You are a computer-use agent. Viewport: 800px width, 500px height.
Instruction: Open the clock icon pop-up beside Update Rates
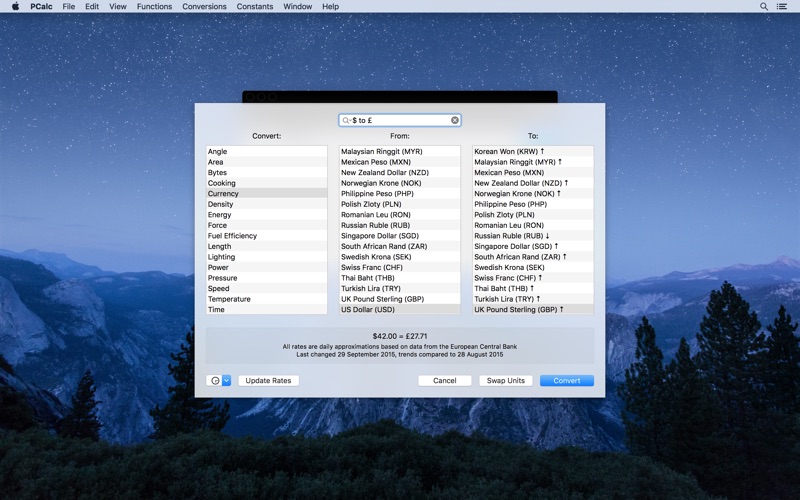(x=219, y=381)
